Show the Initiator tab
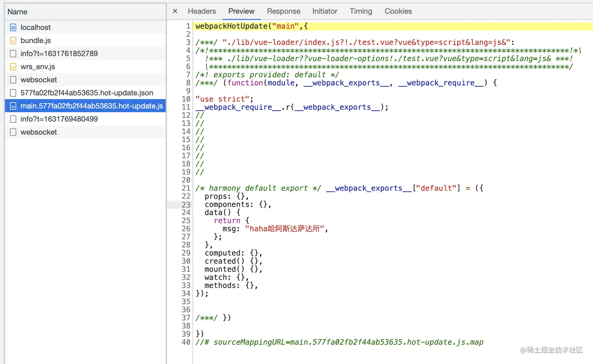 325,11
